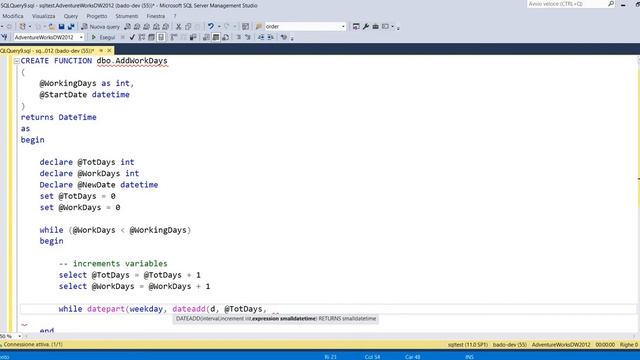The width and height of the screenshot is (640, 360).
Task: Click the Increase Indent icon
Action: [270, 37]
